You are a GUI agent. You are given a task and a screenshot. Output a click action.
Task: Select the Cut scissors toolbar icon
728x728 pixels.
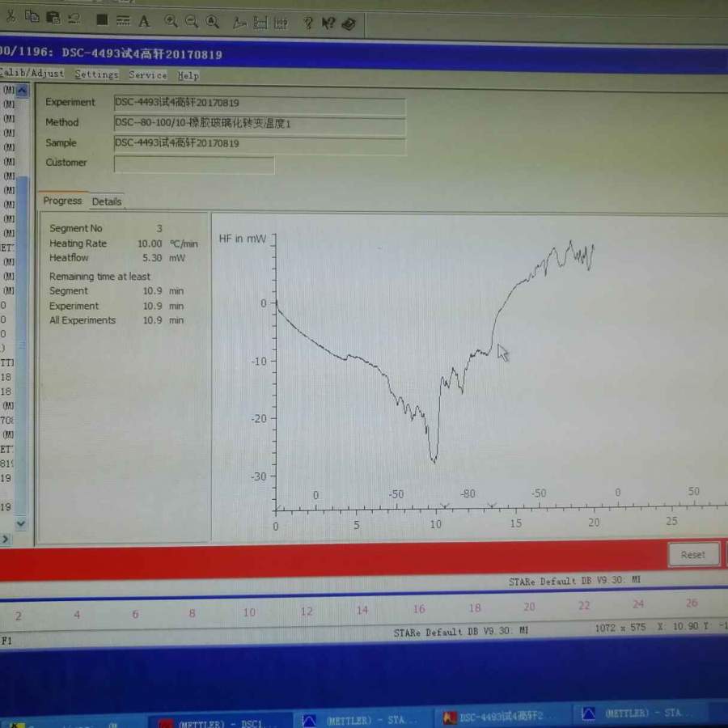click(11, 16)
